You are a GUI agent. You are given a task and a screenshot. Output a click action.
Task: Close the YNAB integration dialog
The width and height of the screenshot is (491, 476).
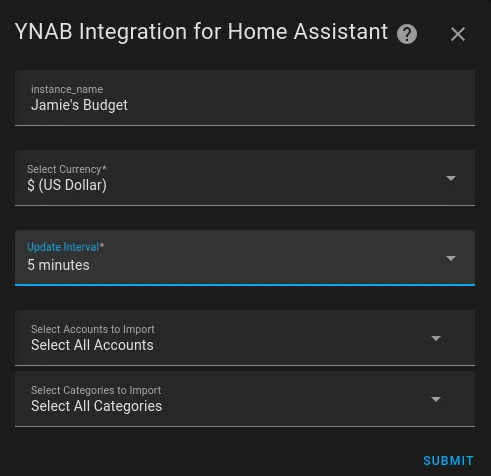(458, 34)
